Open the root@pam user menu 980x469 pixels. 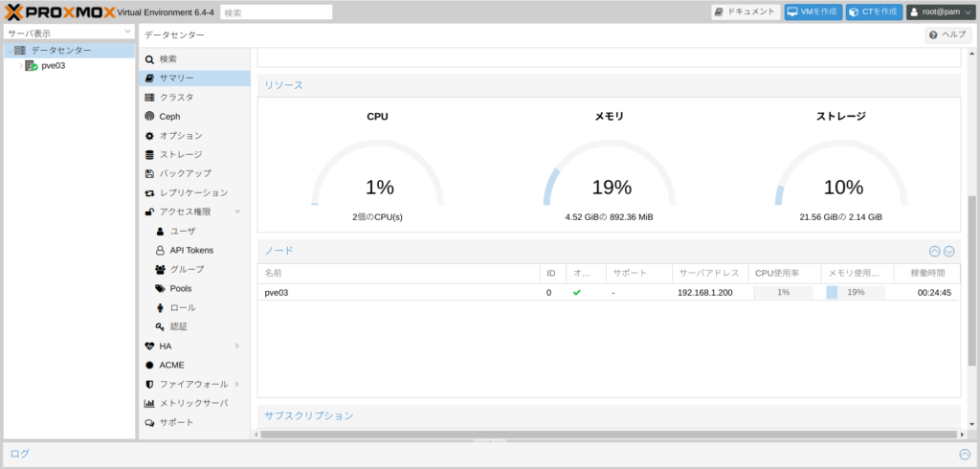pyautogui.click(x=940, y=11)
